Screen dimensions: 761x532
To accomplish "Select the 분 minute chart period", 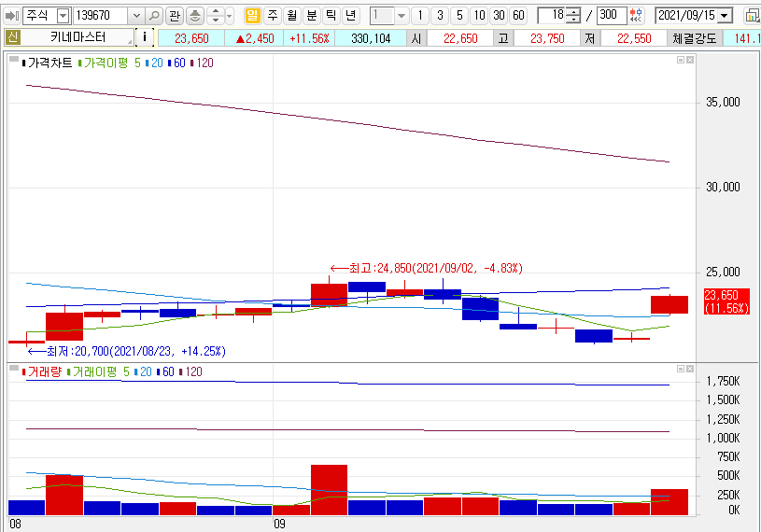I will 311,16.
